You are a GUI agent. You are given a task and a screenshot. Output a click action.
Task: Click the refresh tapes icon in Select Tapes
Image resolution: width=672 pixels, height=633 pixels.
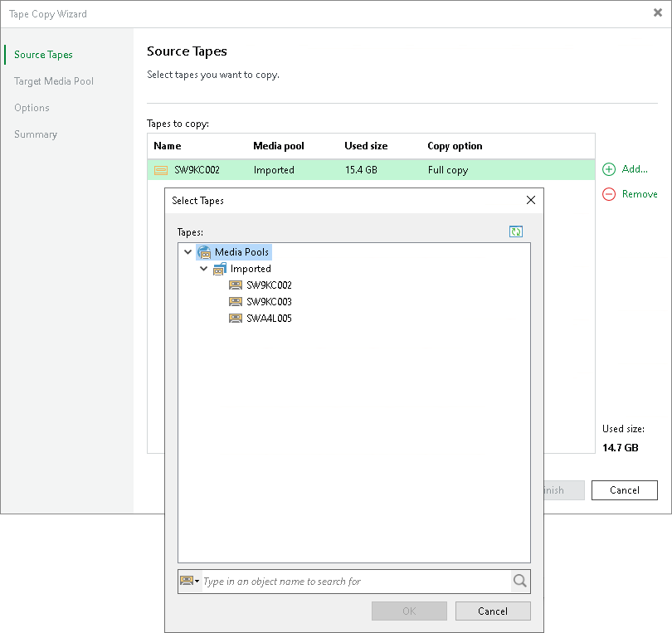(515, 231)
